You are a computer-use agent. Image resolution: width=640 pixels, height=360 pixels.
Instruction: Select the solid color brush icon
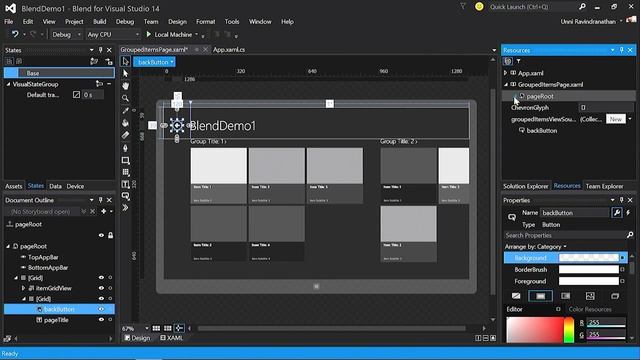(540, 296)
